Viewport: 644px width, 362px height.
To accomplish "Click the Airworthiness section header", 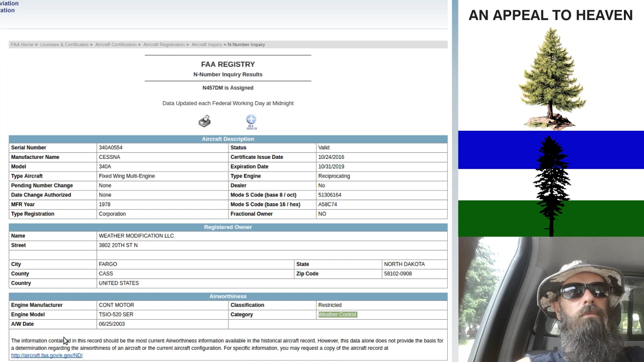I will (228, 297).
